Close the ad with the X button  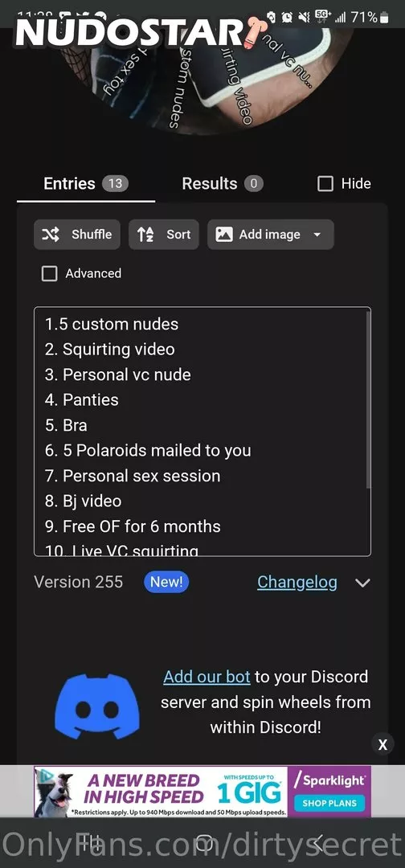[382, 744]
